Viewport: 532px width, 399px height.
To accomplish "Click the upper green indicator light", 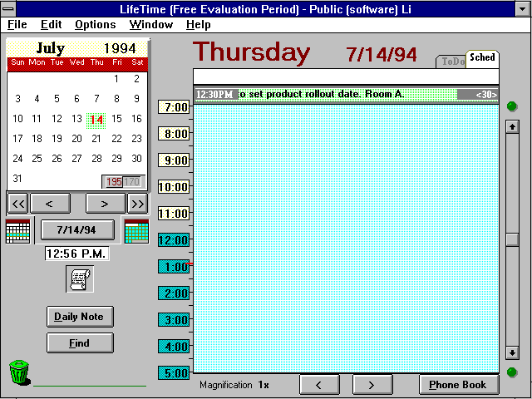I will tap(512, 106).
